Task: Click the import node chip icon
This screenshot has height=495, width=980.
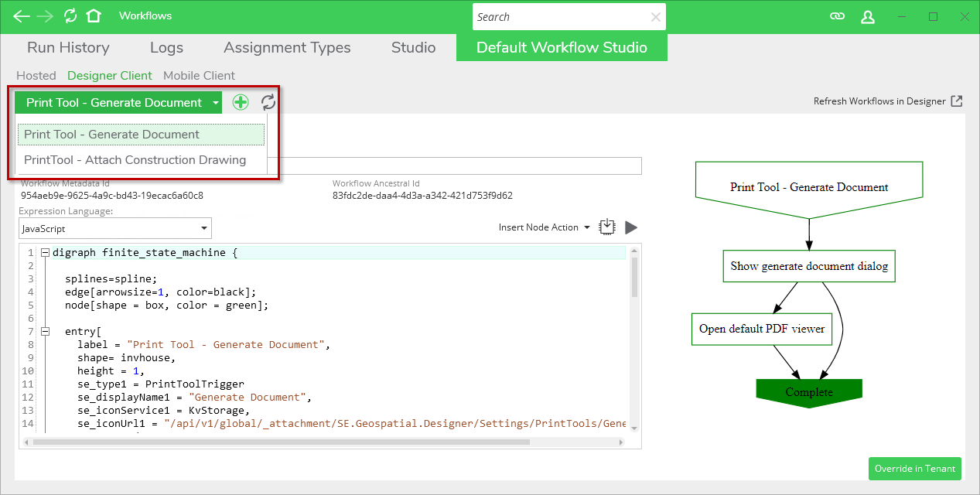Action: coord(607,227)
